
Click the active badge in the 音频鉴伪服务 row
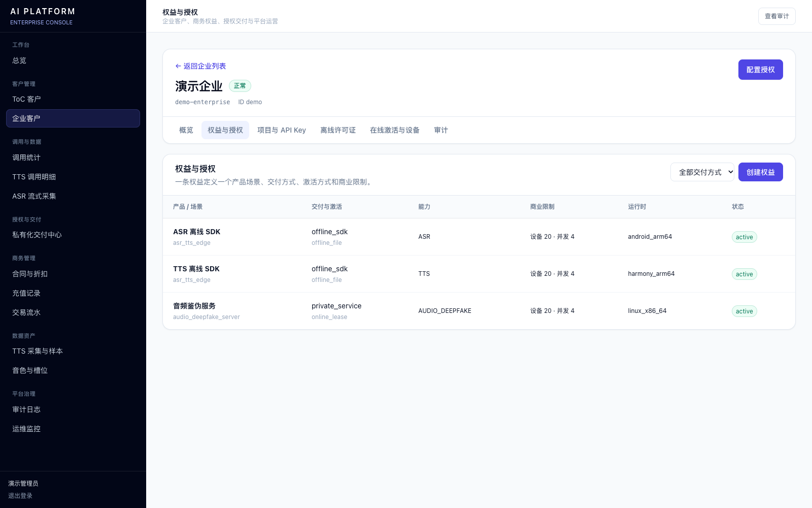tap(745, 311)
